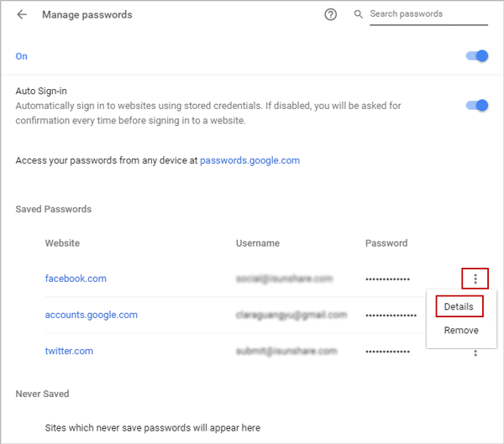Open the facebook.com website link
This screenshot has height=444, width=504.
pyautogui.click(x=76, y=279)
